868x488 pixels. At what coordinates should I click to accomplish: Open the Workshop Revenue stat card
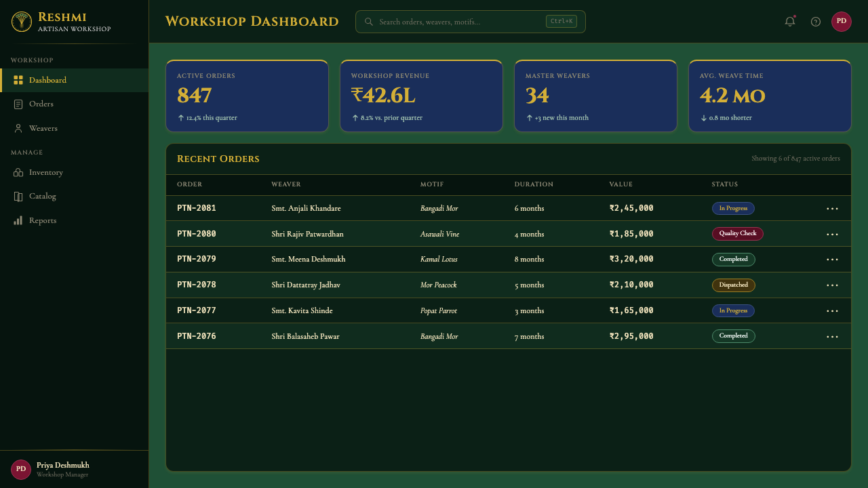tap(421, 96)
